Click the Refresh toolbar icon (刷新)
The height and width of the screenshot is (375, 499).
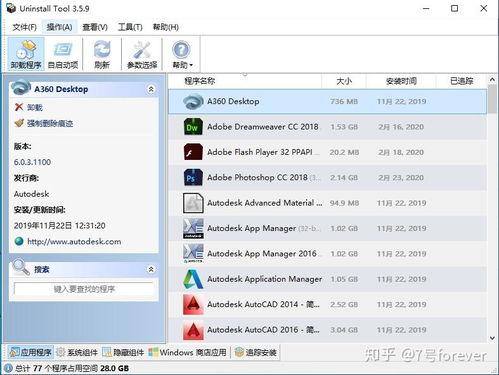click(x=102, y=54)
